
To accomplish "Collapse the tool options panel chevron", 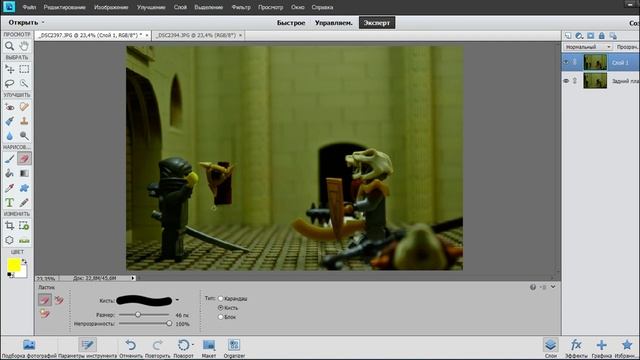I will (553, 287).
